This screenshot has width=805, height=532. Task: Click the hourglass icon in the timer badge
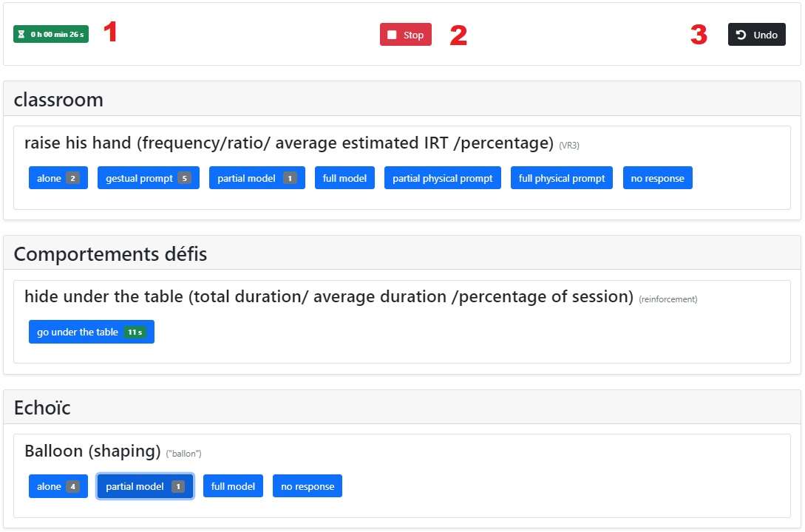pos(21,35)
